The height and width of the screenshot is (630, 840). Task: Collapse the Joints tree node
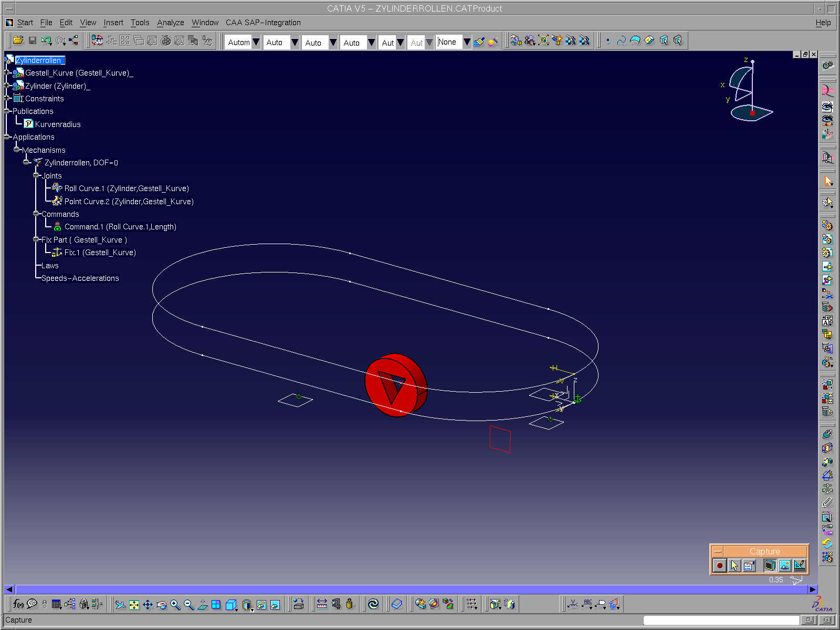point(36,175)
